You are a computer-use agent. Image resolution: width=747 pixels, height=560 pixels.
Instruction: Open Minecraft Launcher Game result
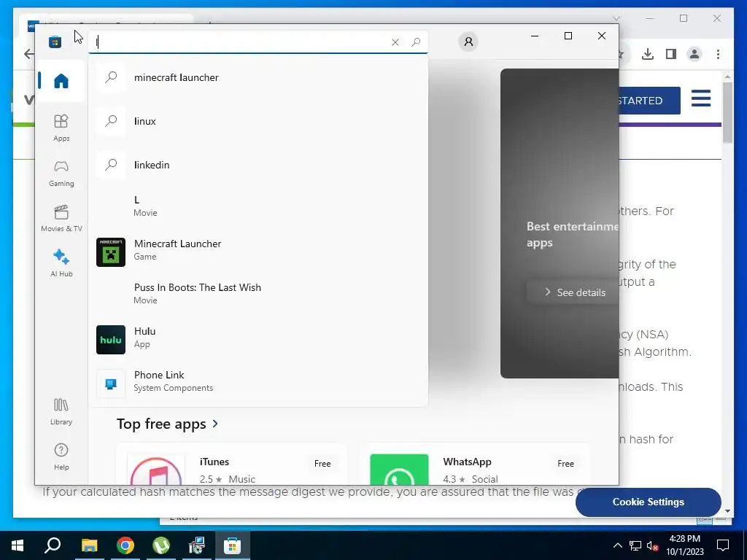(258, 252)
